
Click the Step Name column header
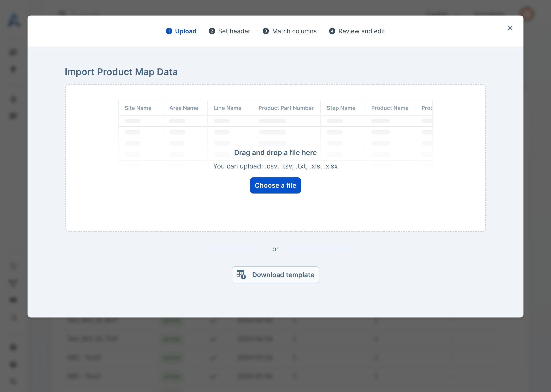[x=341, y=108]
